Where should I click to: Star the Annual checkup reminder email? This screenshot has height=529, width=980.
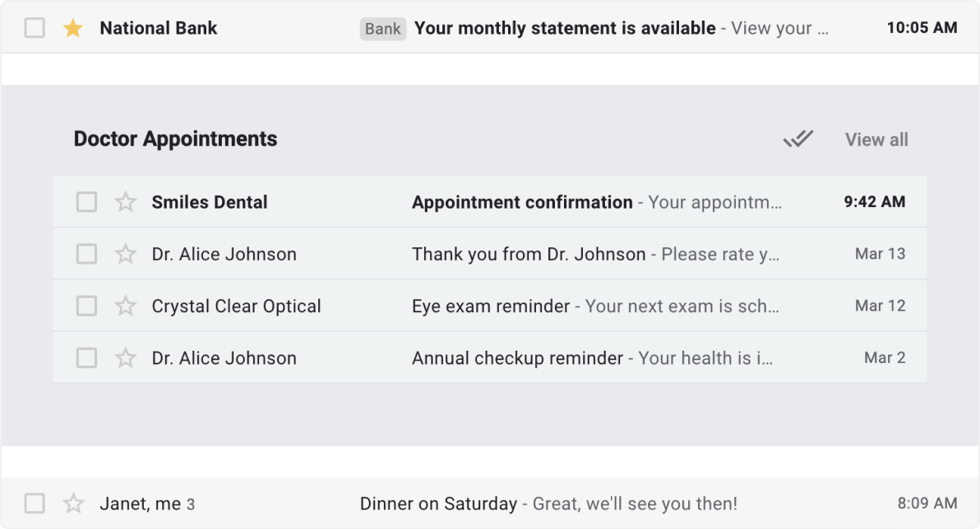click(x=125, y=358)
